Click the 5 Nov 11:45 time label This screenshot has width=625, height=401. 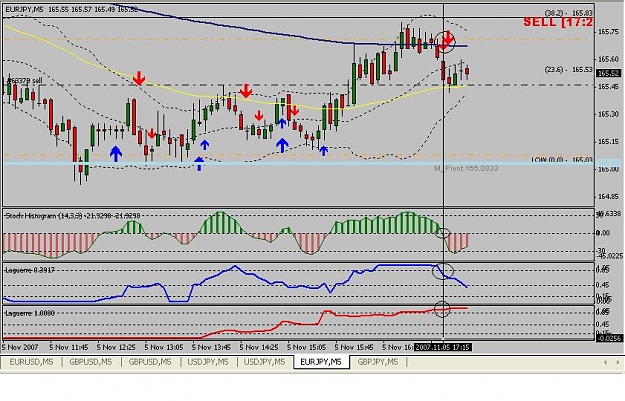click(69, 347)
